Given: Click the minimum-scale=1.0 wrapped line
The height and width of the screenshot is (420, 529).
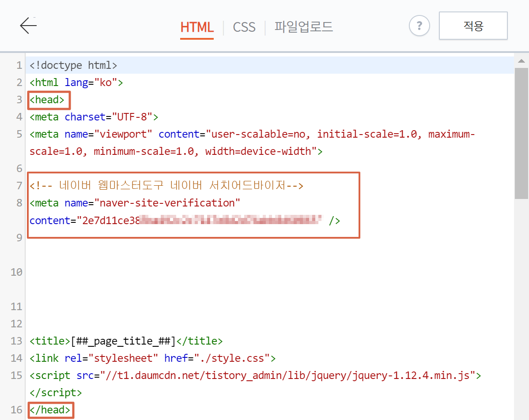Looking at the screenshot, I should [176, 151].
